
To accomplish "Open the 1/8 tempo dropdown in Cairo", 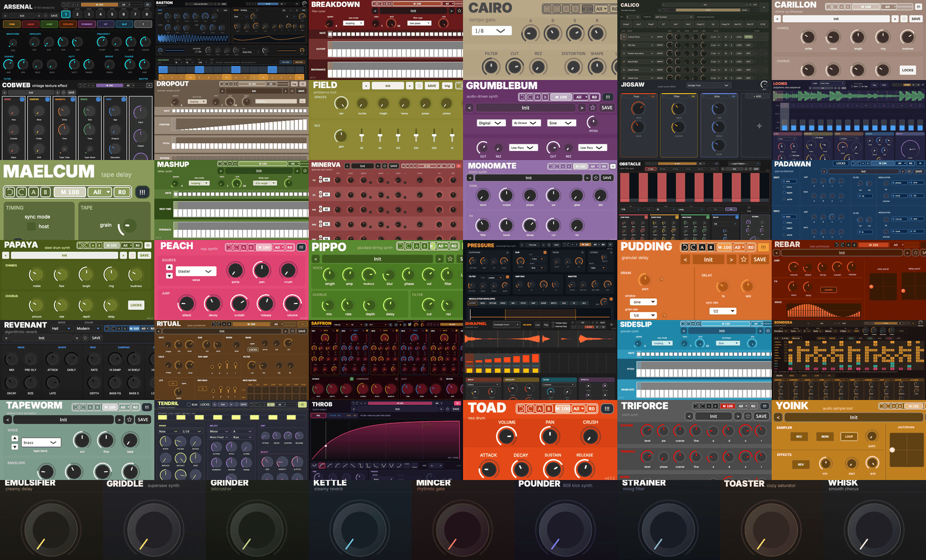I will point(491,31).
